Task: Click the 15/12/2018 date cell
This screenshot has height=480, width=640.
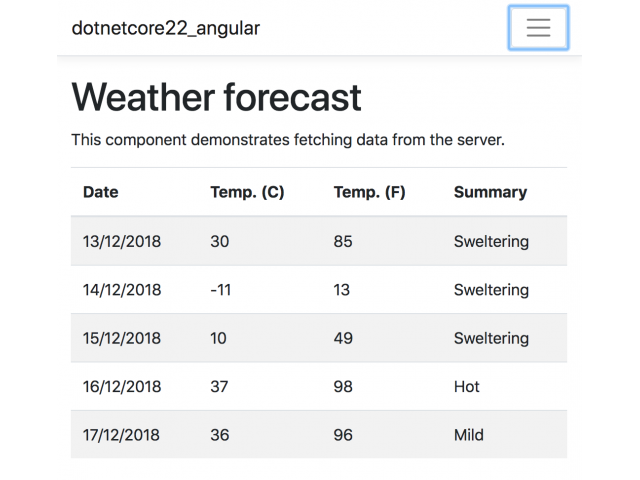Action: coord(122,338)
